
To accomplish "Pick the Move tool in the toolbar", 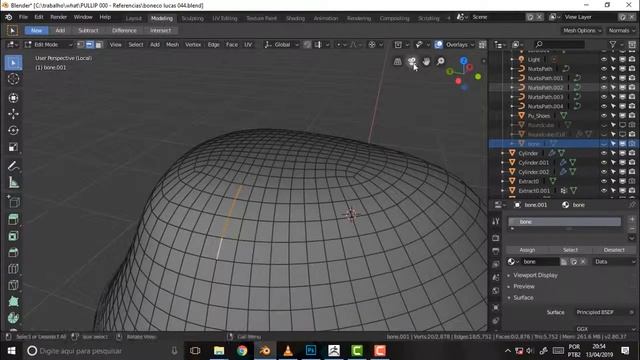I will point(13,114).
